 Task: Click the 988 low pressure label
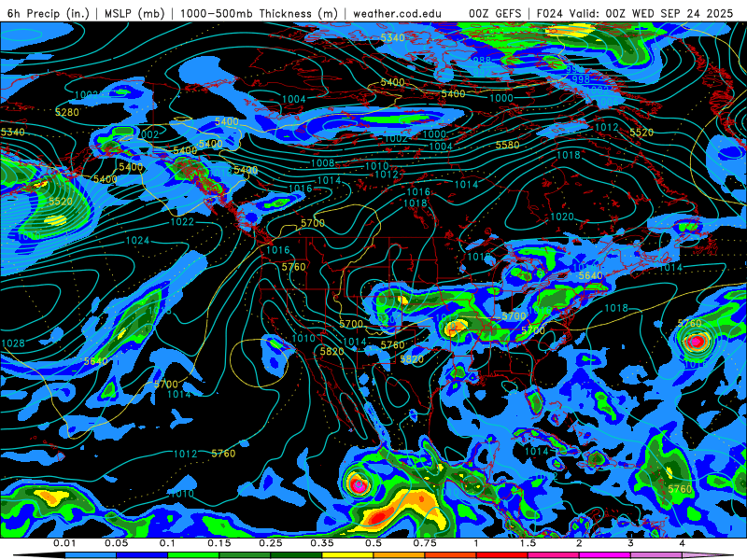pos(482,61)
